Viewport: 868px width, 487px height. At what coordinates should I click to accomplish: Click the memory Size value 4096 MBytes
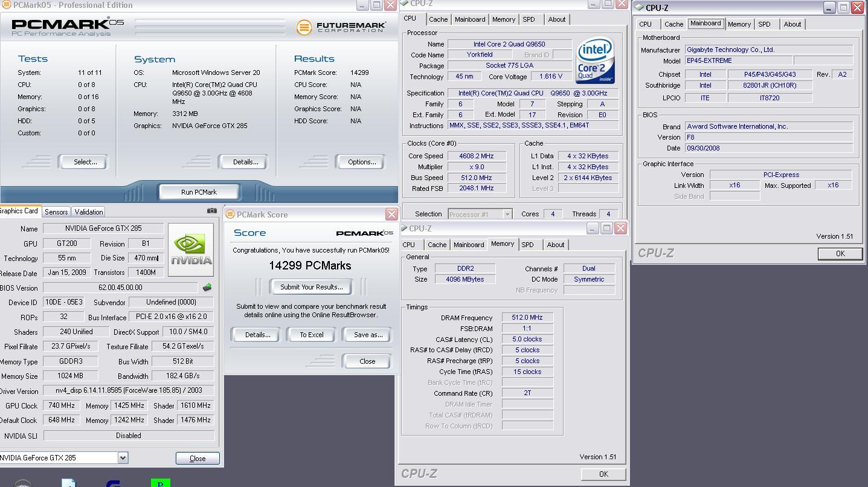pos(465,279)
